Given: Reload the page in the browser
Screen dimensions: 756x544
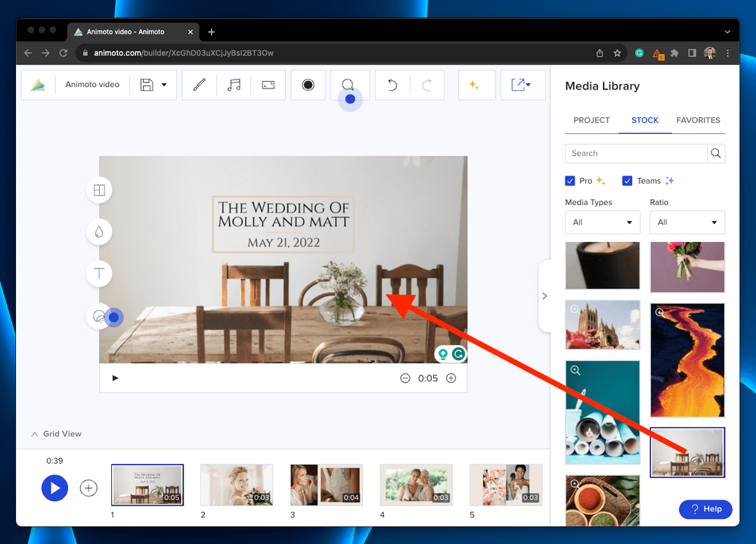Looking at the screenshot, I should 64,53.
